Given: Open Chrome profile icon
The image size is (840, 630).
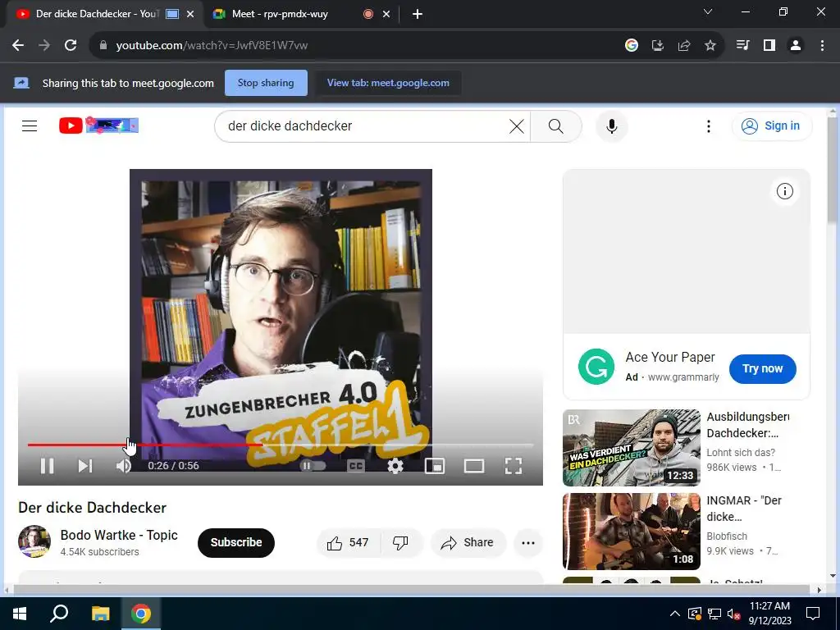Looking at the screenshot, I should [x=796, y=46].
